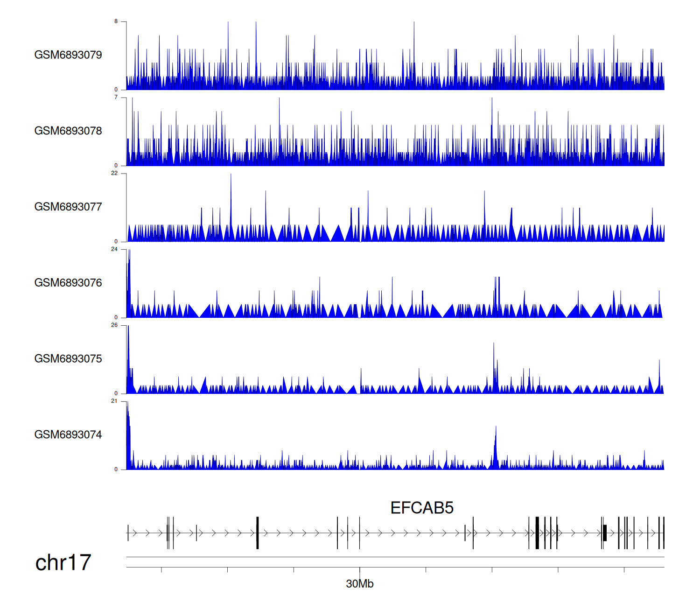Image resolution: width=700 pixels, height=616 pixels.
Task: Click the y-axis maximum value 8
Action: [x=116, y=21]
